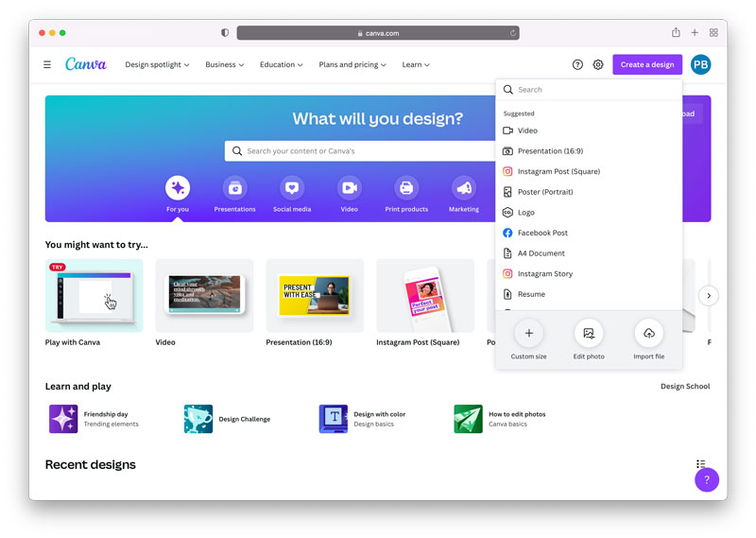The width and height of the screenshot is (756, 538).
Task: Choose Facebook Post from suggested list
Action: pos(589,233)
